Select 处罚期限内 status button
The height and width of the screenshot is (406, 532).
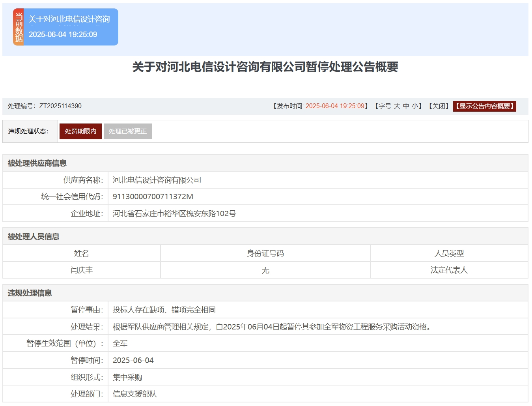tap(80, 131)
